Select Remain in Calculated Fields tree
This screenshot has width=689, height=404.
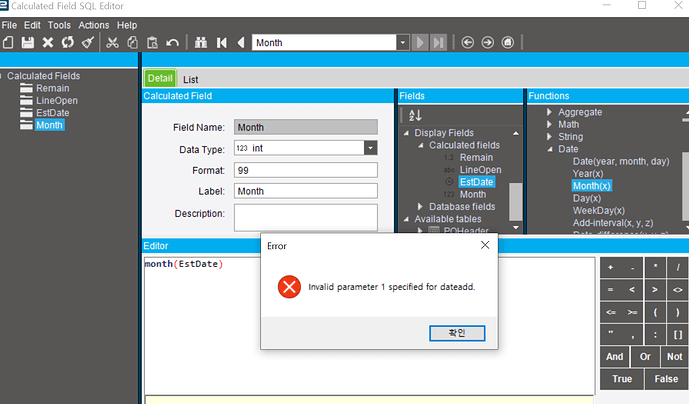(x=52, y=88)
